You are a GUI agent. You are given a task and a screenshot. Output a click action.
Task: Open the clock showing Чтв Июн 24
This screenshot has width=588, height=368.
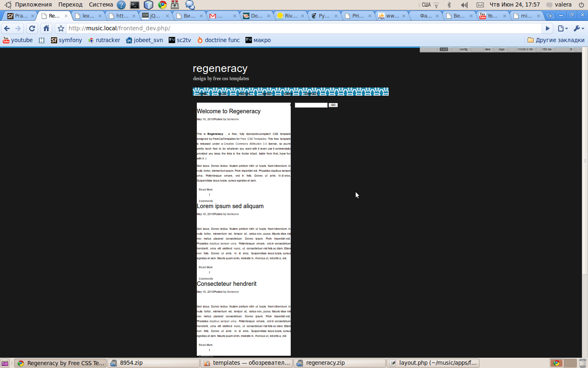[x=514, y=4]
